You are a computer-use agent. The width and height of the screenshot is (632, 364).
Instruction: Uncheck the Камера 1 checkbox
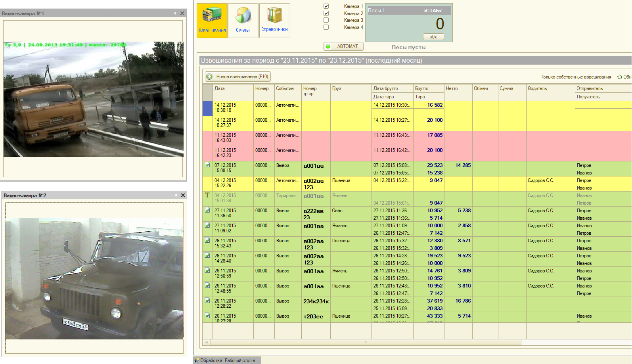(326, 6)
